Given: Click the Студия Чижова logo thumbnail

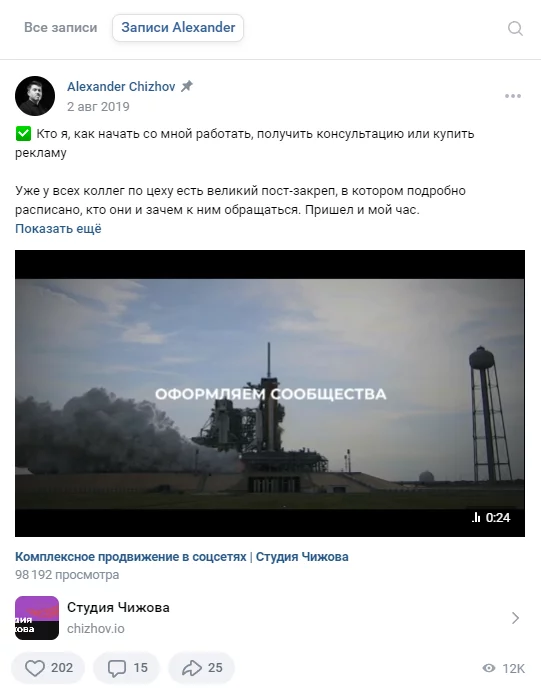Looking at the screenshot, I should (37, 618).
